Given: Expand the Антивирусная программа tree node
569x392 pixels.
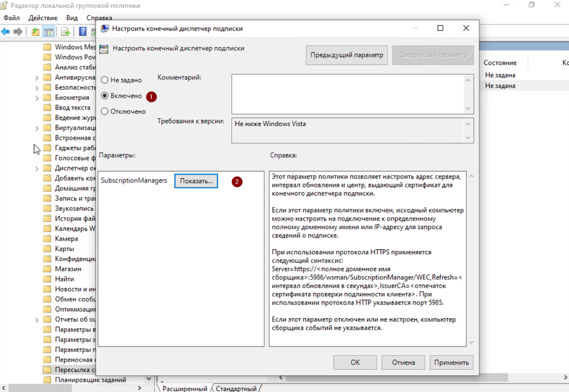Looking at the screenshot, I should point(37,78).
